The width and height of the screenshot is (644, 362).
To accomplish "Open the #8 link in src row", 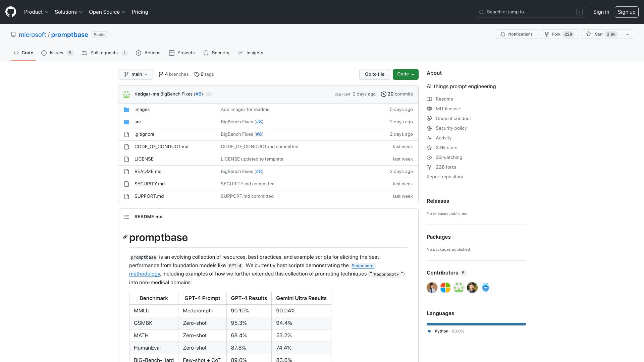I will [259, 122].
